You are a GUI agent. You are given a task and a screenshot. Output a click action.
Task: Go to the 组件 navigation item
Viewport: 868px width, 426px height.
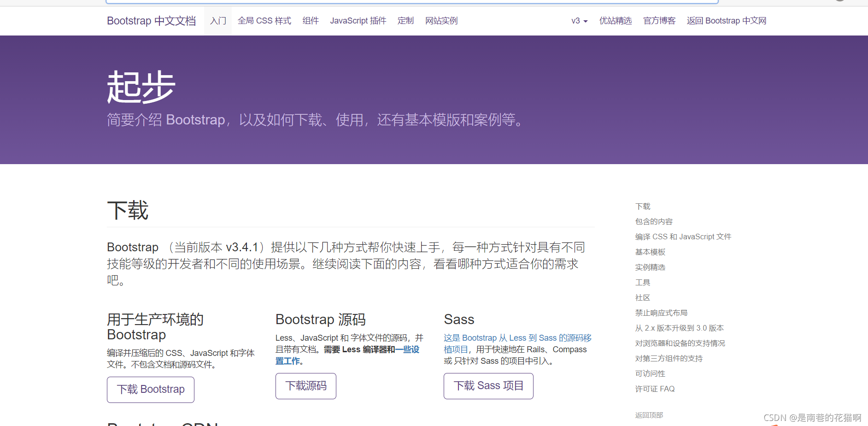(x=311, y=21)
